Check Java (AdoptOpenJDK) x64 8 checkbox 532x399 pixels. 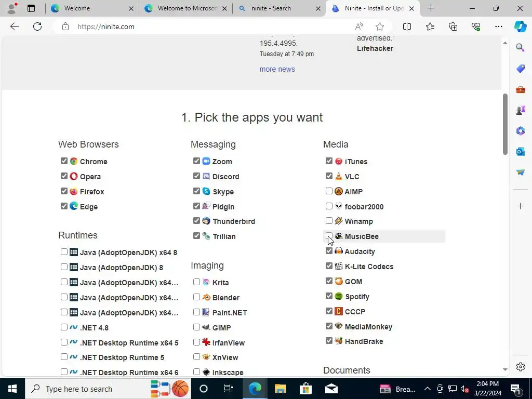click(x=64, y=252)
